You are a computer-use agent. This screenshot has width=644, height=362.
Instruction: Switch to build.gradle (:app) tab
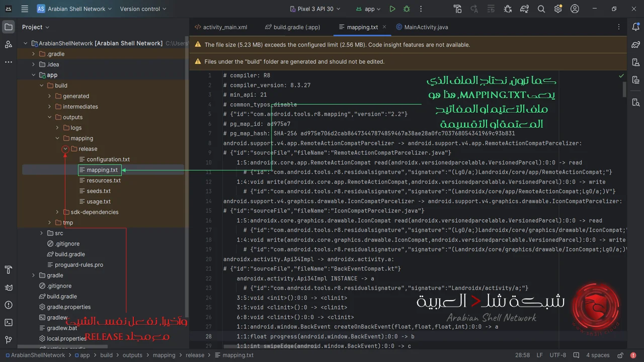[292, 27]
